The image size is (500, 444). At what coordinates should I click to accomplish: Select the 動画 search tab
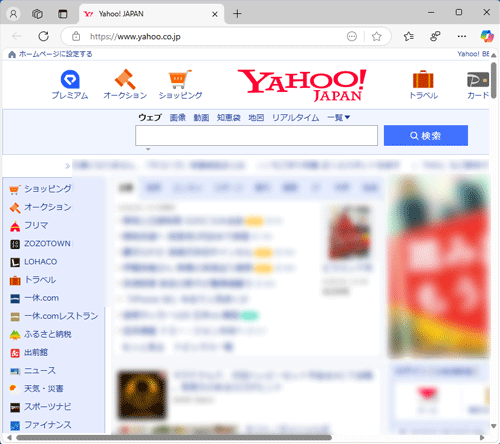201,117
